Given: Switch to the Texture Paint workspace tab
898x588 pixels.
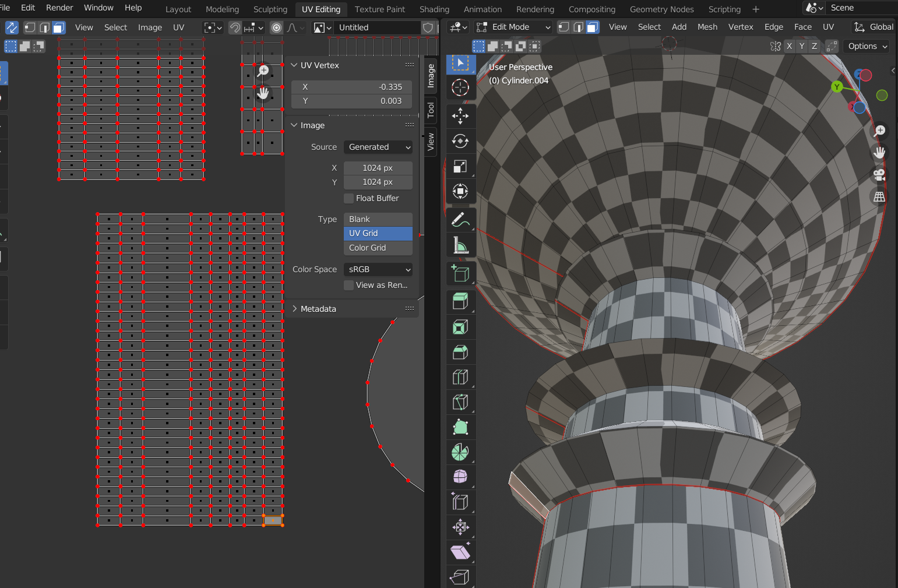Looking at the screenshot, I should pos(380,9).
